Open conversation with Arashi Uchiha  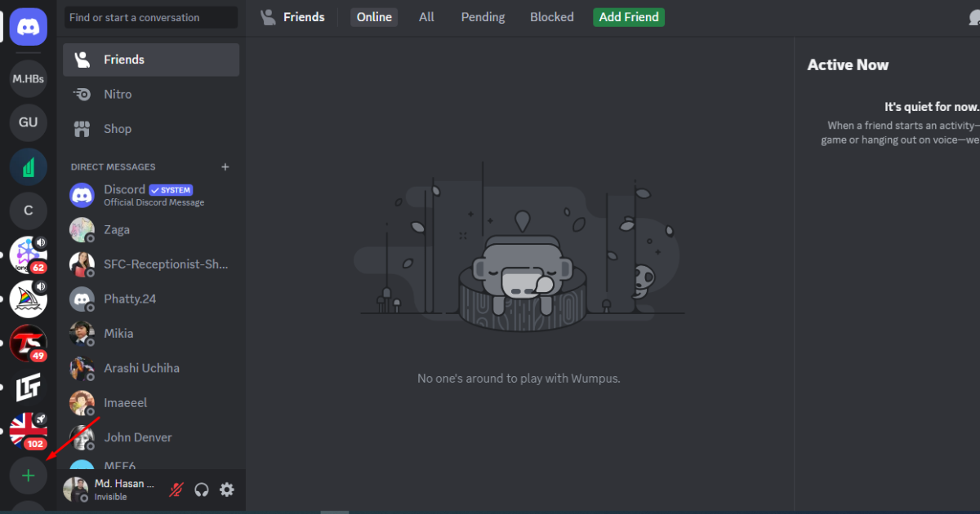click(x=151, y=368)
